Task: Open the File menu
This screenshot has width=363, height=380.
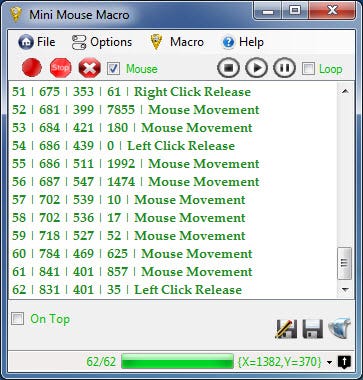Action: tap(37, 42)
